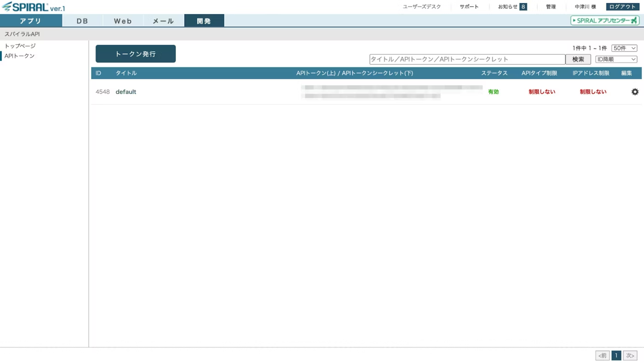Switch to the Web tab
644x363 pixels.
(x=122, y=20)
